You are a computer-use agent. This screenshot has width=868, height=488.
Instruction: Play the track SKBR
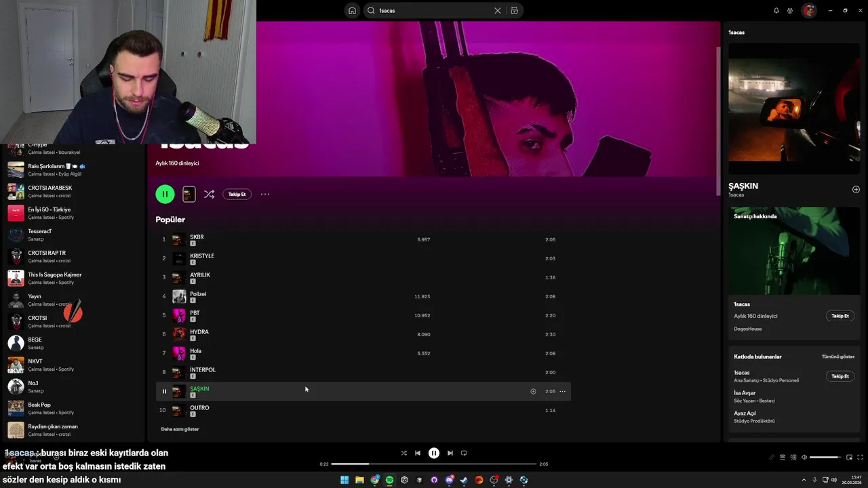click(x=363, y=240)
